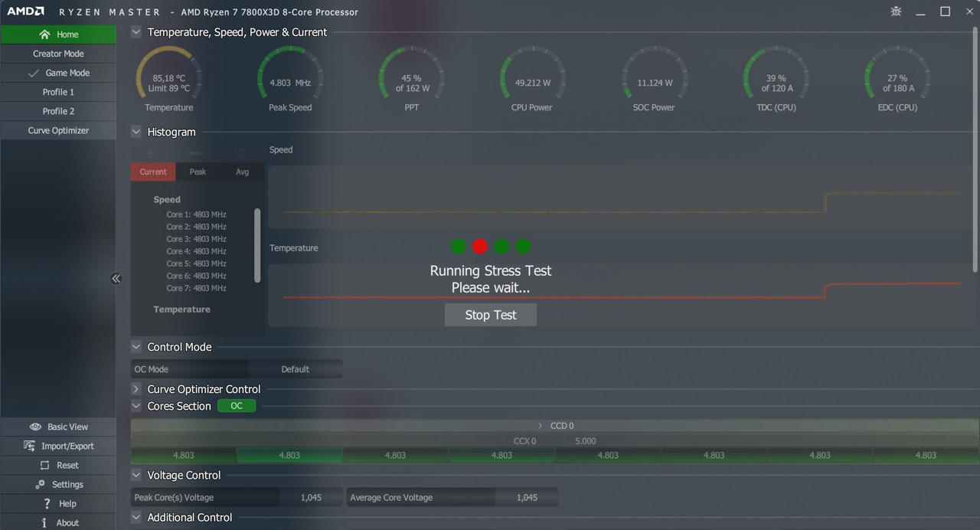Select Core 7: 4803 MHz entry
980x530 pixels.
click(197, 288)
